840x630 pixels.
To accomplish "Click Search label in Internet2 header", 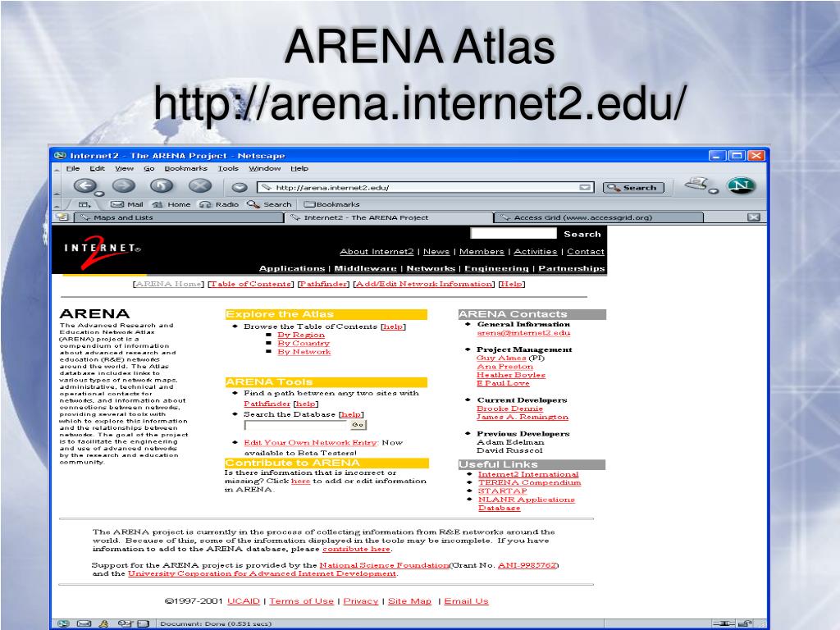I will pyautogui.click(x=582, y=234).
